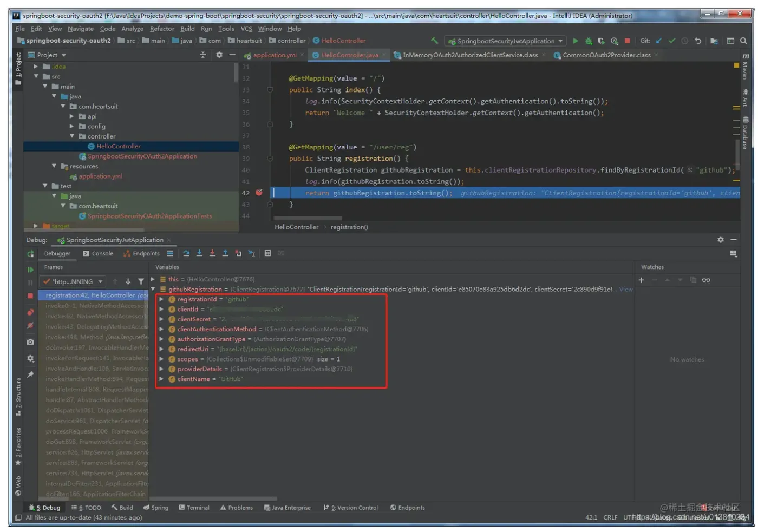The width and height of the screenshot is (758, 532).
Task: Click the Evaluate Expression calculator icon
Action: click(x=267, y=253)
